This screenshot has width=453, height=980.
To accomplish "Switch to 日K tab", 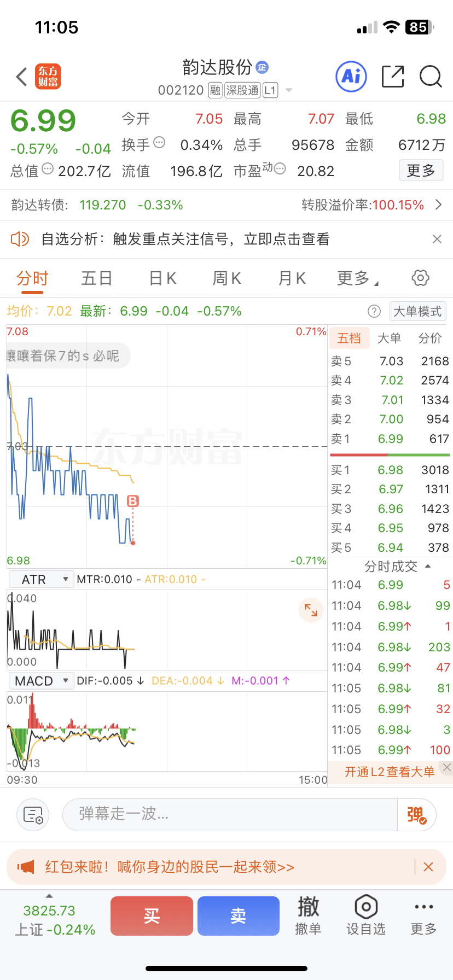I will point(162,278).
